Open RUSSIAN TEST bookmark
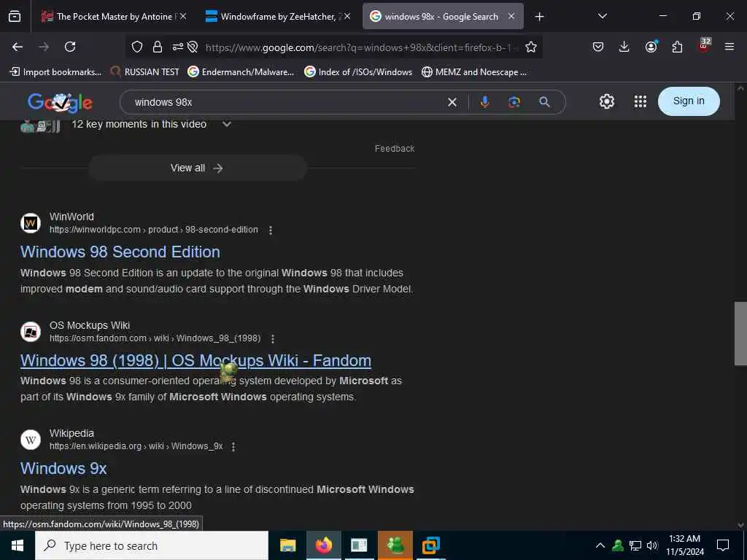 click(x=145, y=72)
